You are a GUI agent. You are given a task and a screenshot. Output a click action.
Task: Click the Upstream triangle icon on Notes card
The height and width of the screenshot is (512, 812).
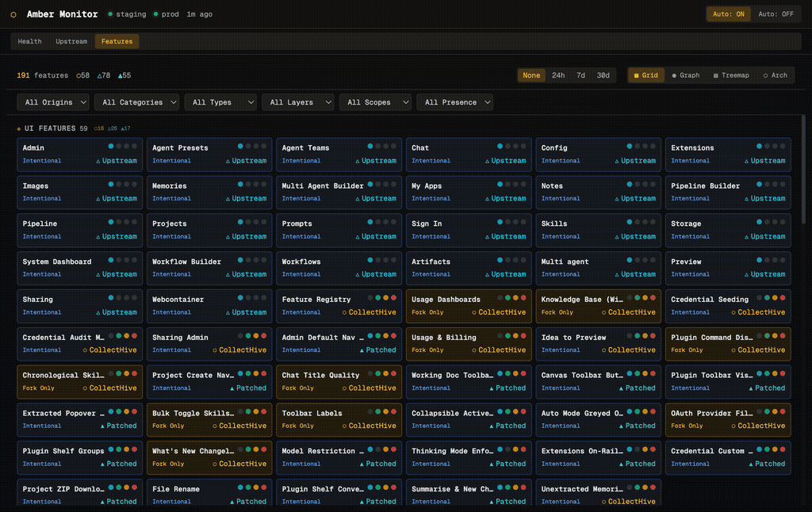click(617, 199)
